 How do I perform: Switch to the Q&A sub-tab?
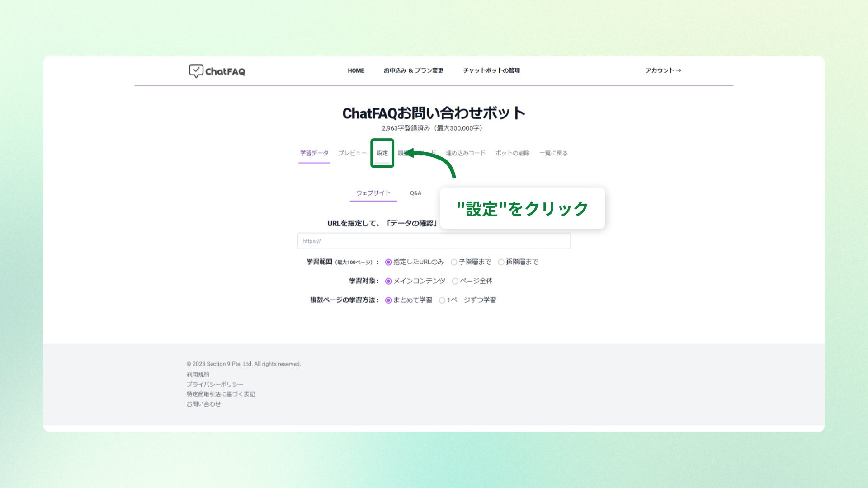click(x=415, y=193)
